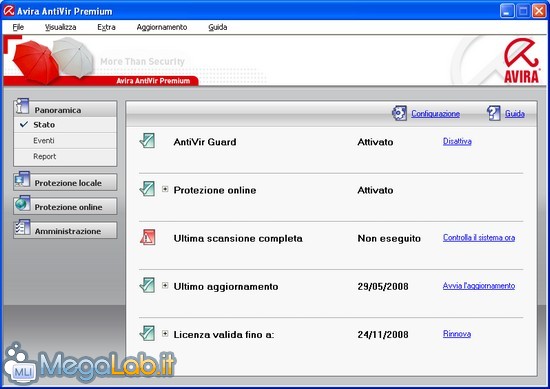This screenshot has width=550, height=389.
Task: Click the Panoramica info icon in sidebar
Action: [22, 106]
